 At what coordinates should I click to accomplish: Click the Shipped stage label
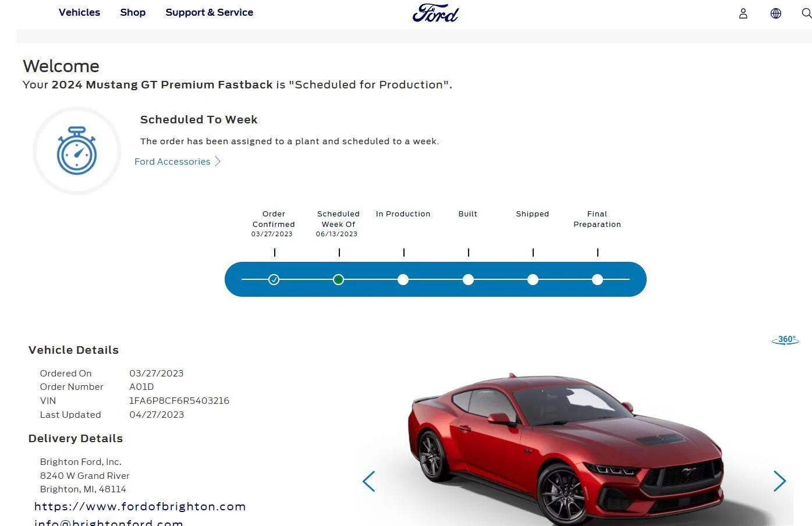tap(533, 214)
